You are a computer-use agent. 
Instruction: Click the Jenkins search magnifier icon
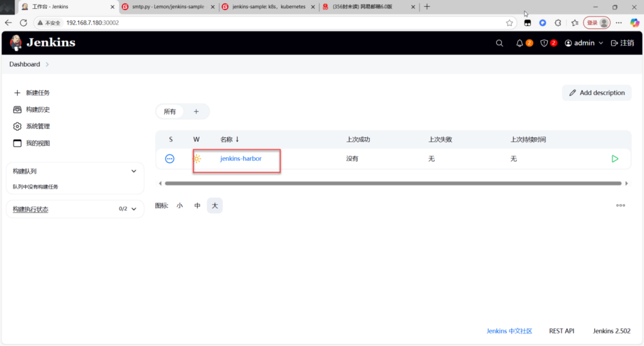(499, 43)
